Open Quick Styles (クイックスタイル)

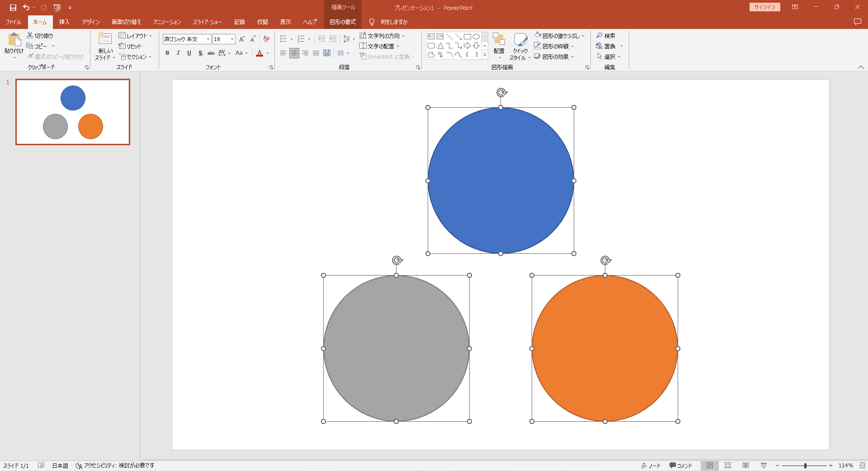click(x=520, y=46)
